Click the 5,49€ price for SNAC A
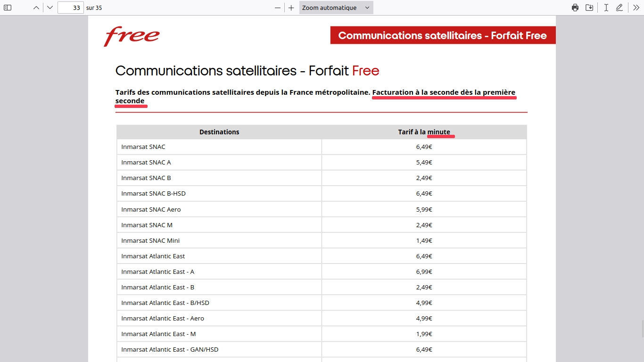 (424, 162)
